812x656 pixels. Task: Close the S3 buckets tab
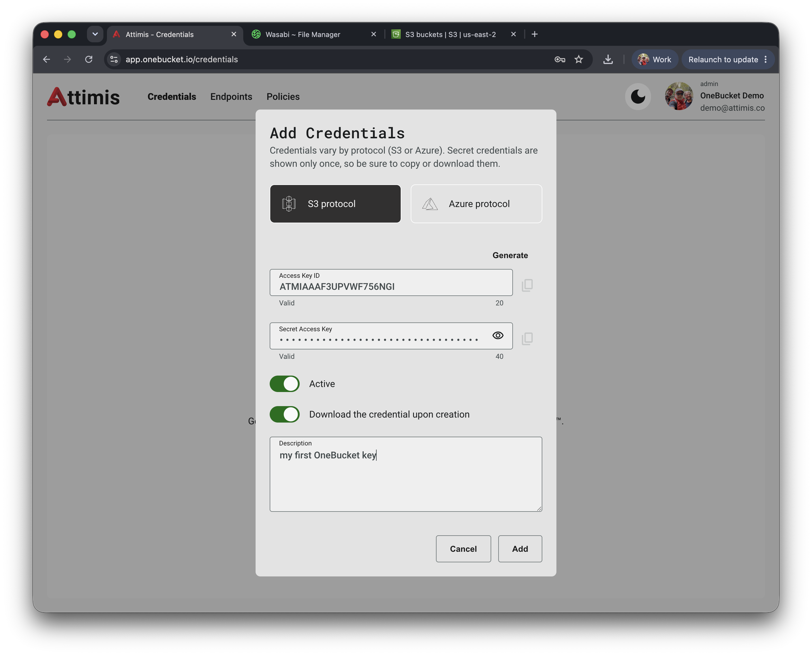(x=513, y=34)
